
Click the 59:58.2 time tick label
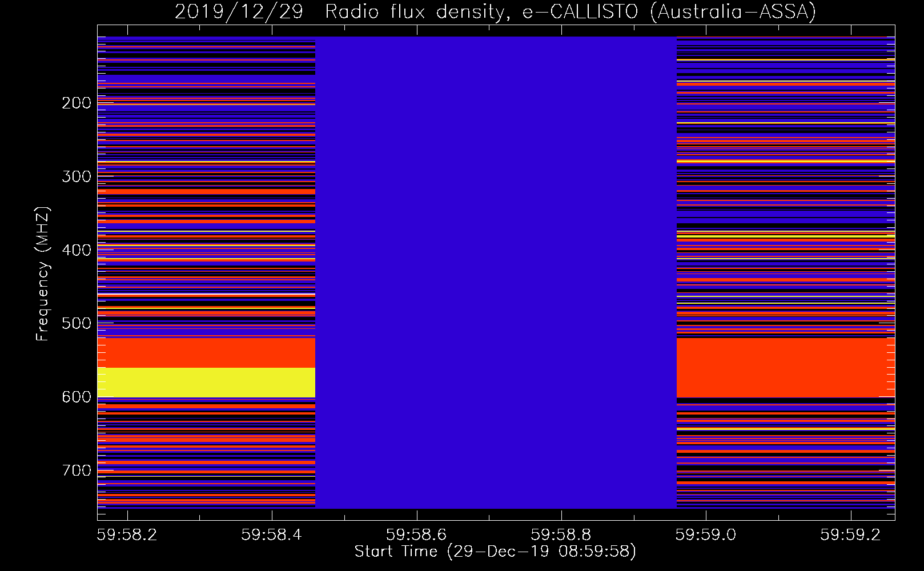point(127,534)
